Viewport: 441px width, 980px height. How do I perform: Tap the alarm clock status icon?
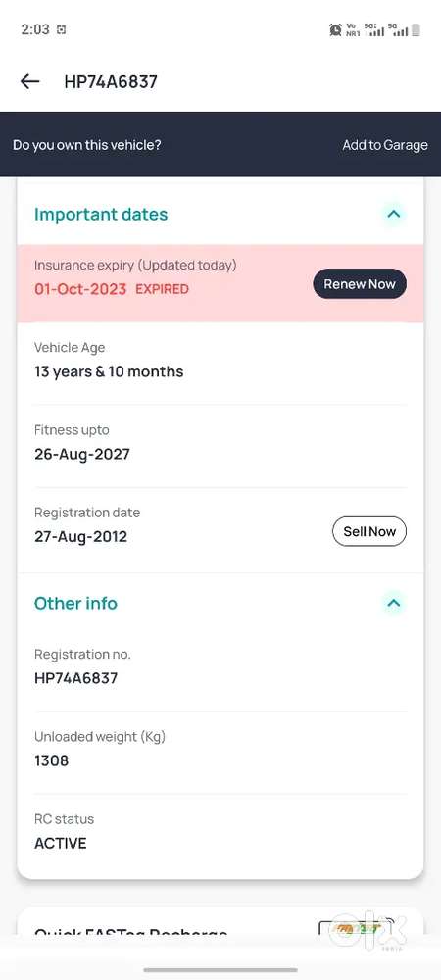(x=335, y=29)
